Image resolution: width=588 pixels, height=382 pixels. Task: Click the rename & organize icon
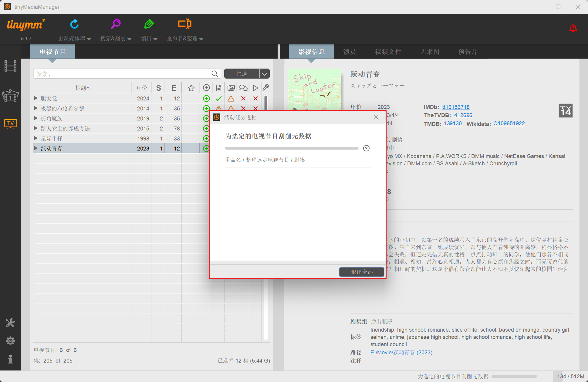pos(185,24)
